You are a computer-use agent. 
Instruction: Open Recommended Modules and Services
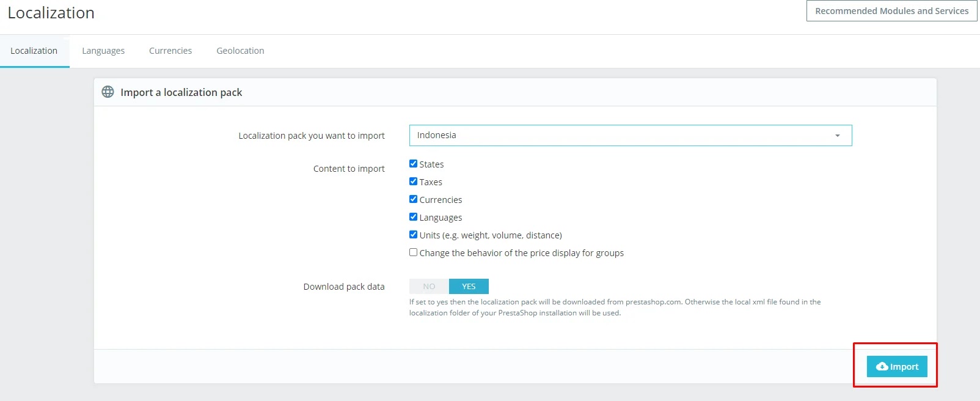pos(891,11)
